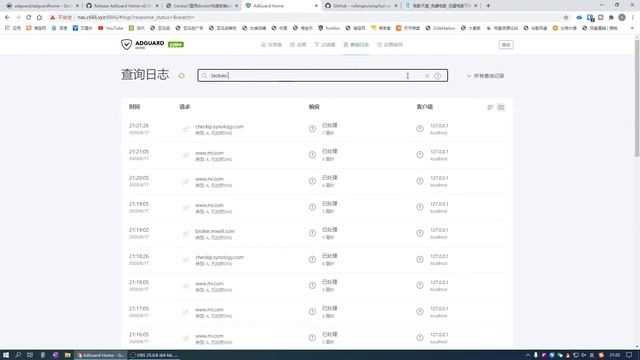Click the AdGuard Home shield logo

coord(127,44)
